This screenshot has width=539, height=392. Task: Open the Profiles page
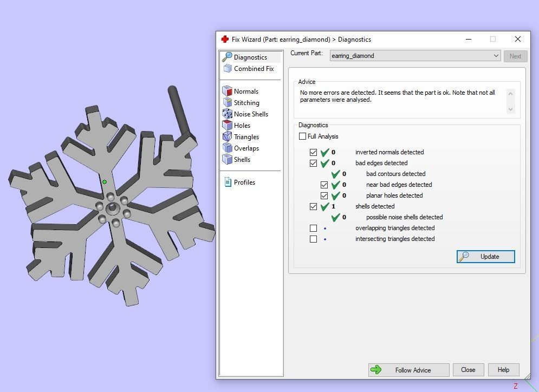[x=244, y=182]
